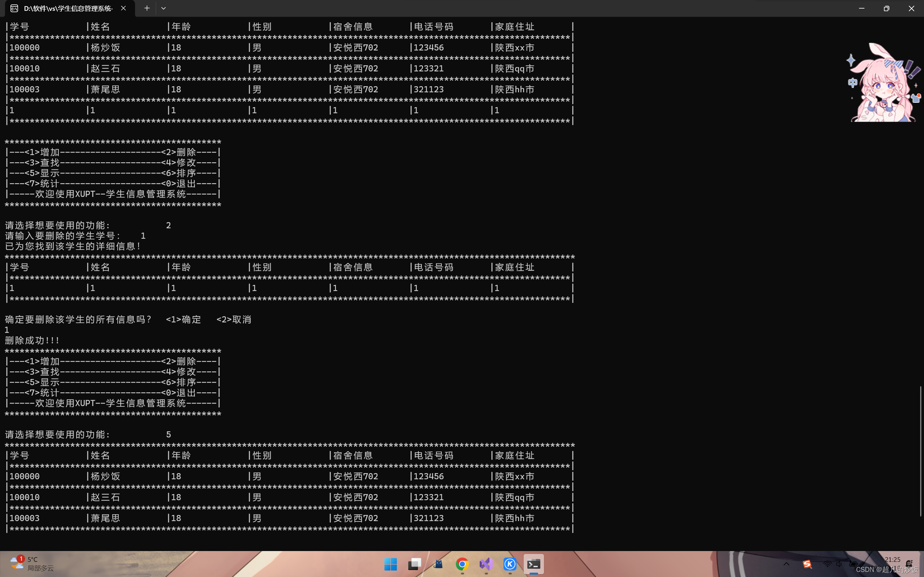Screen dimensions: 924x577
Task: Select the 学生信息管理系统 terminal tab
Action: (x=68, y=8)
